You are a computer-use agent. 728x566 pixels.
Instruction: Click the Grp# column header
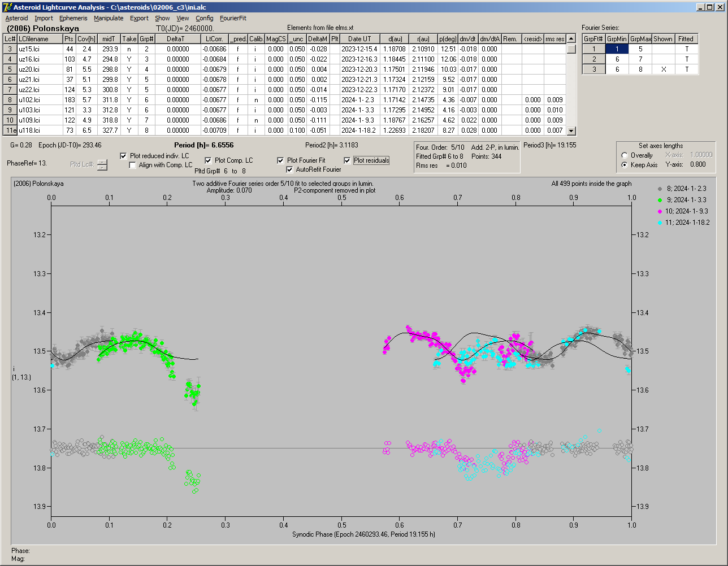[146, 39]
